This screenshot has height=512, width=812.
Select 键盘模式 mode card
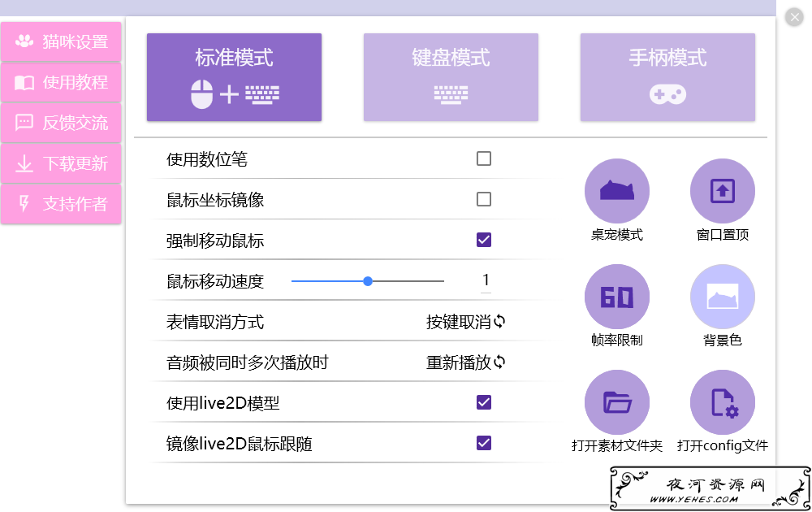click(x=451, y=77)
